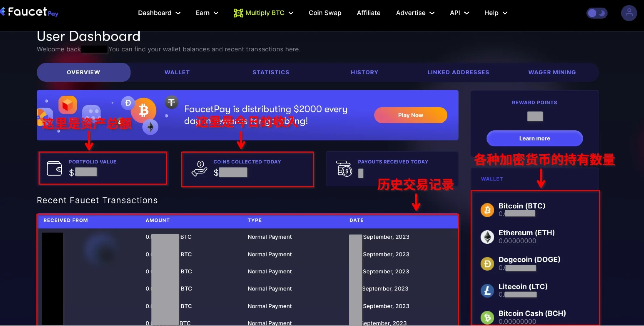Expand the Earn dropdown arrow

pyautogui.click(x=216, y=13)
